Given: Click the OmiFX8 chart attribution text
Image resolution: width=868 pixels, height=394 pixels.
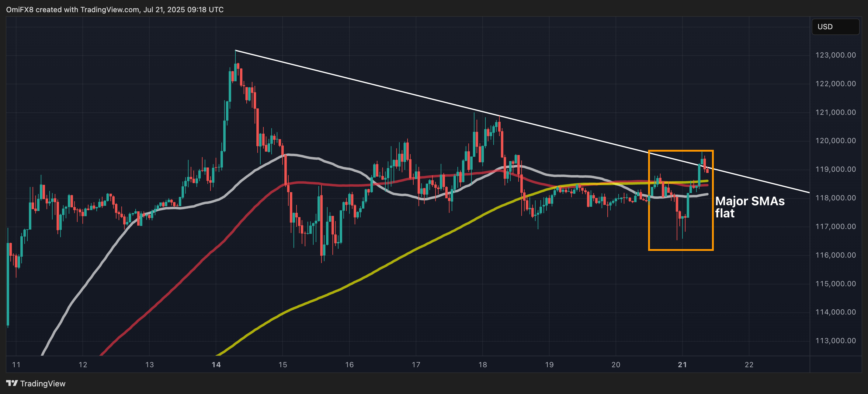Looking at the screenshot, I should click(x=115, y=9).
